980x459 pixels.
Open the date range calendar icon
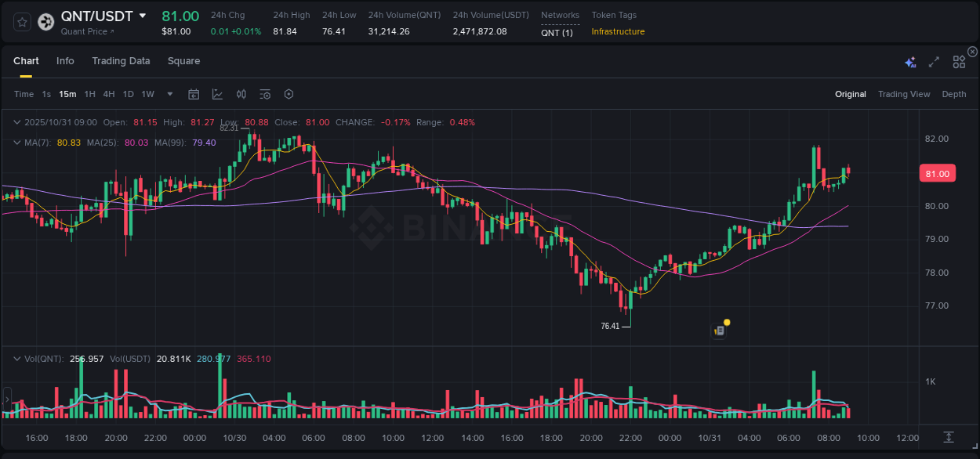194,93
